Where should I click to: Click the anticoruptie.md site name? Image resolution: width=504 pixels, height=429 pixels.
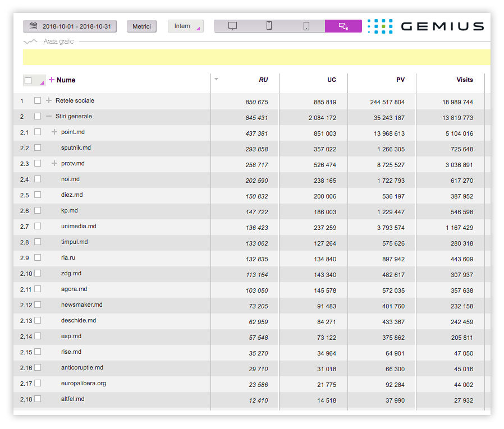point(82,368)
